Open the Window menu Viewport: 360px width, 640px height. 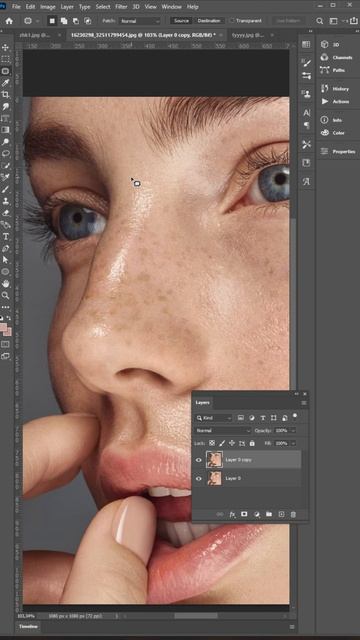pos(171,7)
